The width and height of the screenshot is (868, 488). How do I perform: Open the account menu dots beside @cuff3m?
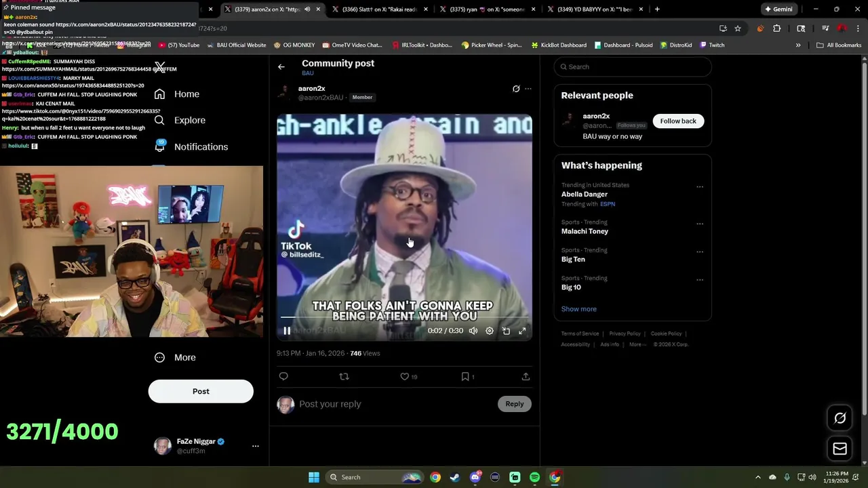click(256, 446)
